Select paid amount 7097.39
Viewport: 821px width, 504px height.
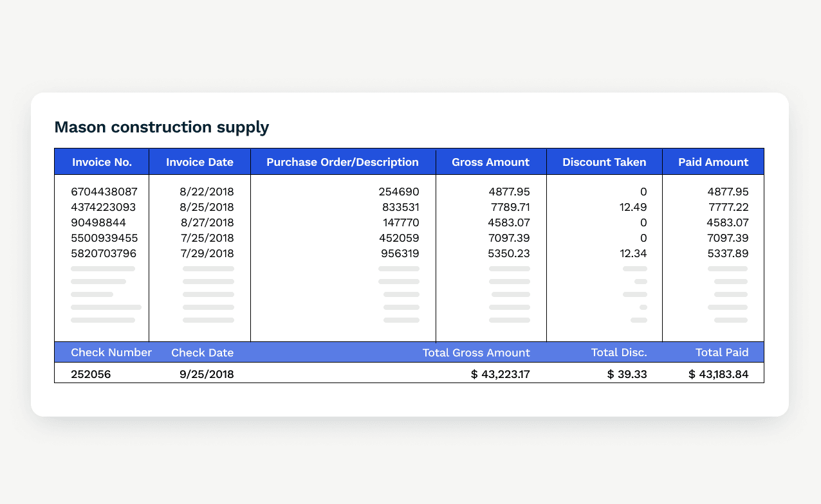coord(727,238)
